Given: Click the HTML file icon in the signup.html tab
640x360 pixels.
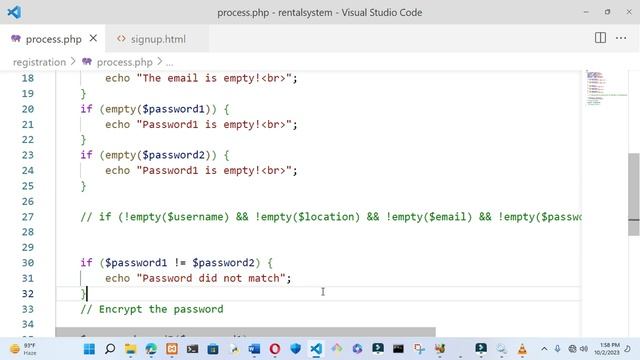Looking at the screenshot, I should (x=121, y=39).
